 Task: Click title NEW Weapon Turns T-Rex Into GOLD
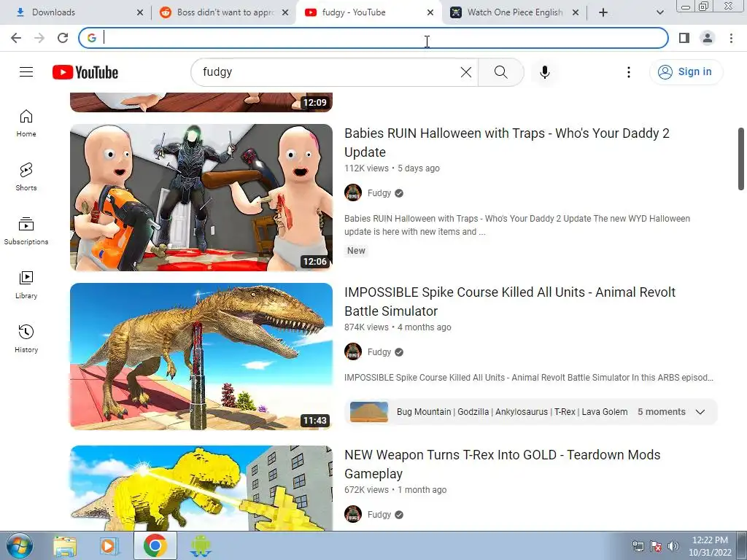pyautogui.click(x=502, y=464)
